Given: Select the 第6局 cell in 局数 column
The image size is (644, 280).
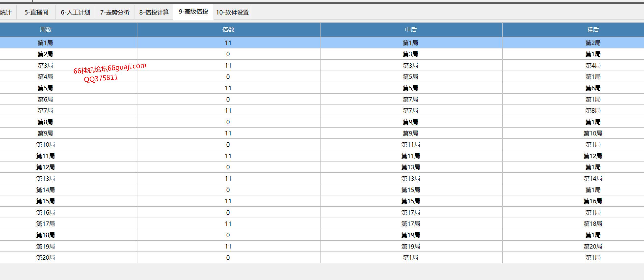Looking at the screenshot, I should [68, 99].
